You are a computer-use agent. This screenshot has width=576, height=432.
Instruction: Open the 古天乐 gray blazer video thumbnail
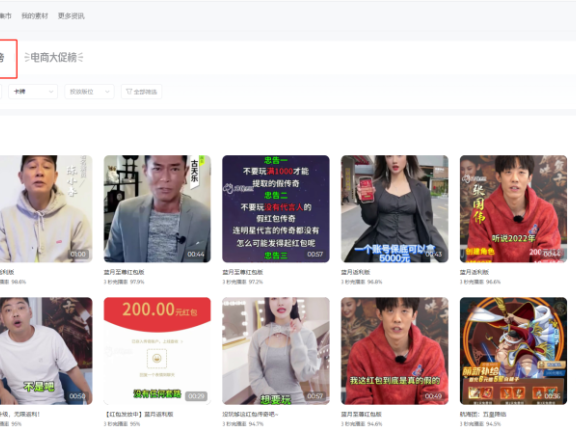[157, 209]
